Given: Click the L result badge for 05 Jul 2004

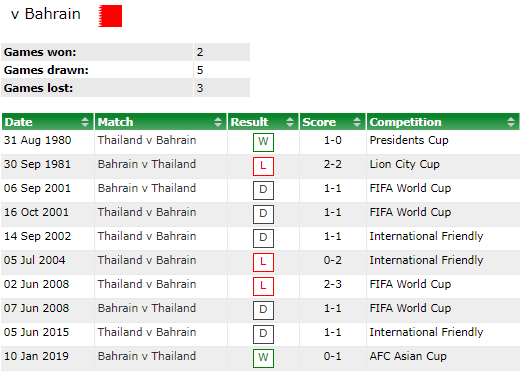Looking at the screenshot, I should pyautogui.click(x=263, y=262).
